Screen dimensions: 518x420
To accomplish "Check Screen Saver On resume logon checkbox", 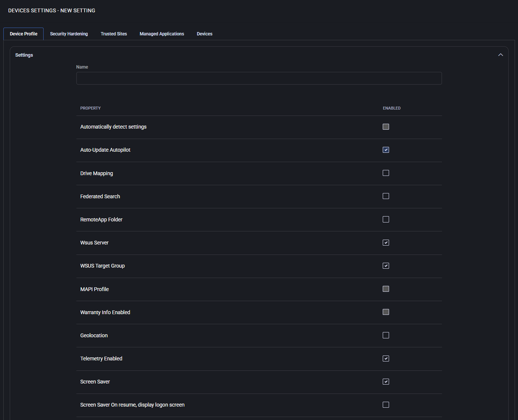I will tap(386, 405).
